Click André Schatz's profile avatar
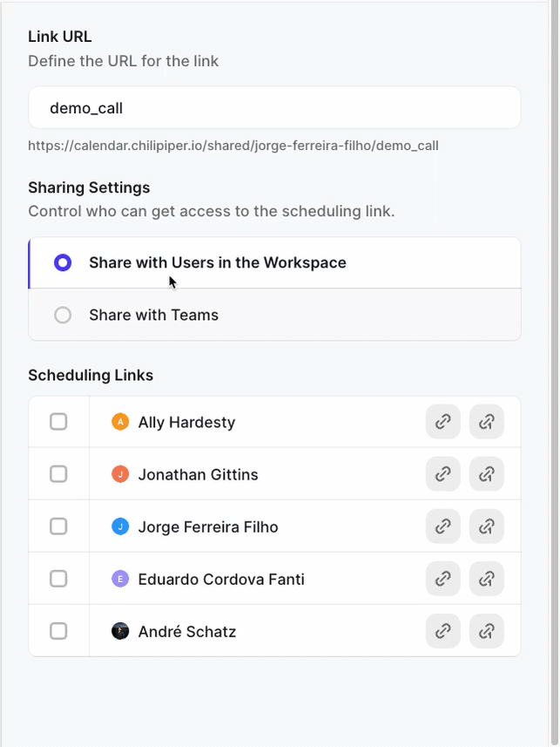 [120, 631]
